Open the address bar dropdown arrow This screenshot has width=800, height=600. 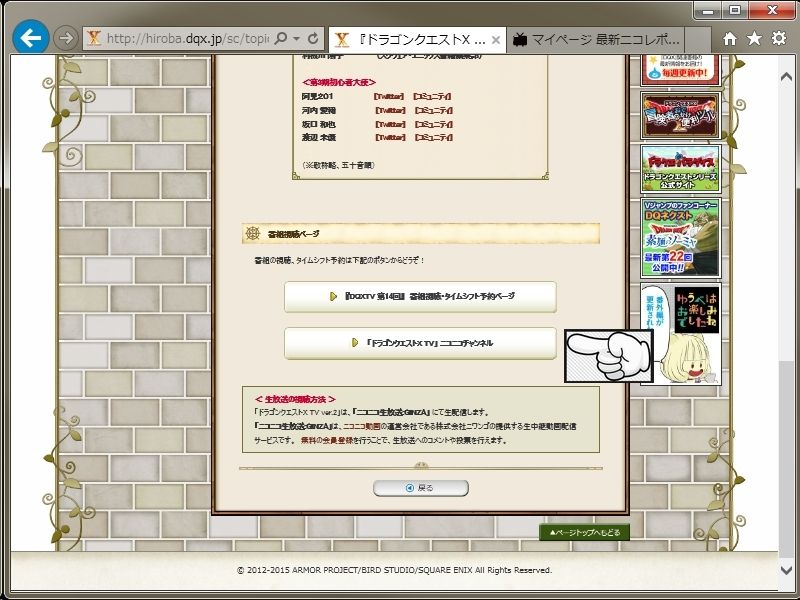296,39
